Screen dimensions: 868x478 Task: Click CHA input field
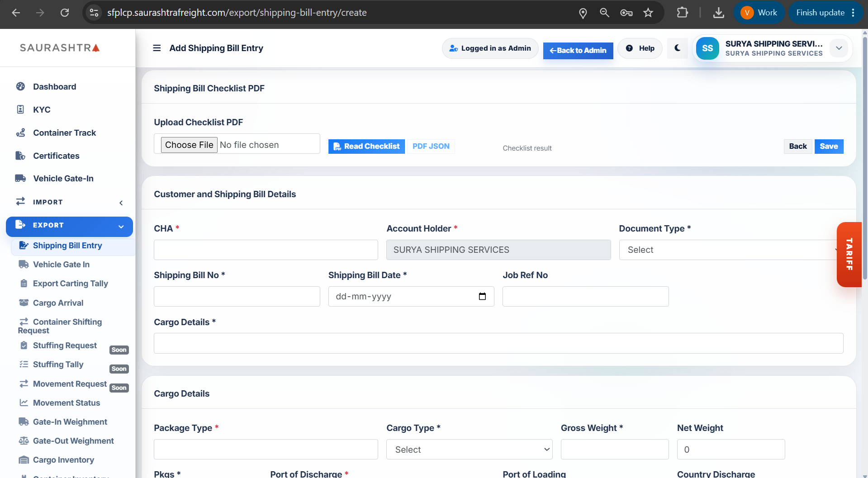[266, 250]
